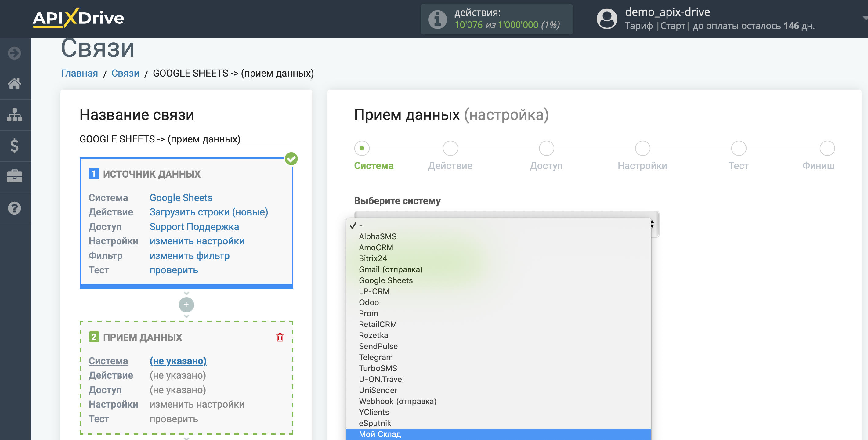868x440 pixels.
Task: Click the system select dropdown arrows
Action: pos(653,224)
